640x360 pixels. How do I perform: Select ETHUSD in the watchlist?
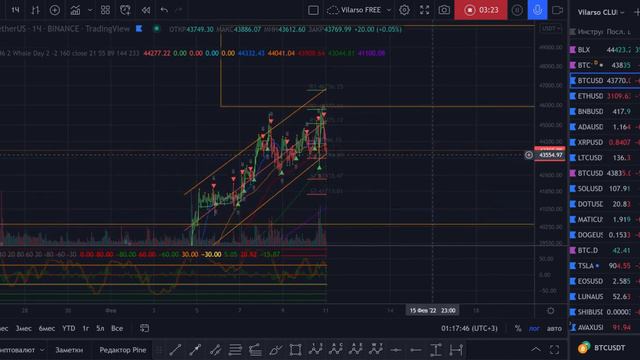click(x=604, y=96)
